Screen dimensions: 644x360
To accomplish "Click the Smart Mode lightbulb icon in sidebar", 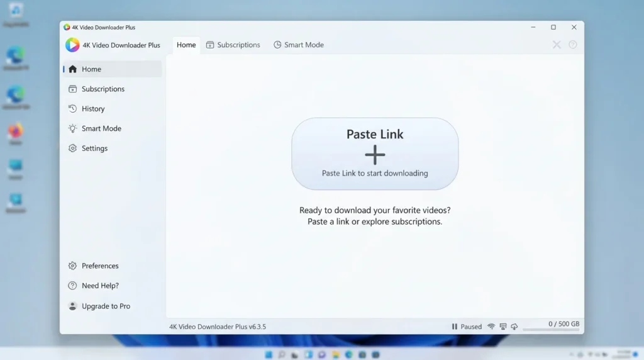I will point(73,128).
